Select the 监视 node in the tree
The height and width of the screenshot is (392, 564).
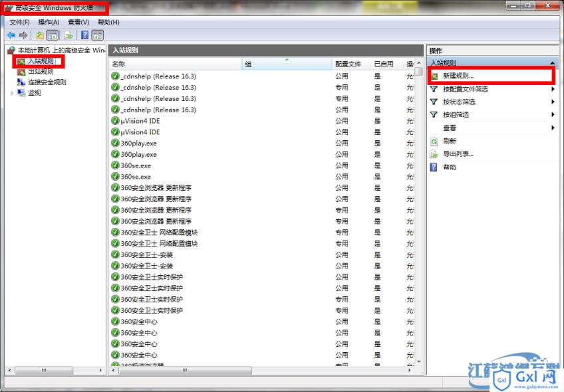point(35,93)
